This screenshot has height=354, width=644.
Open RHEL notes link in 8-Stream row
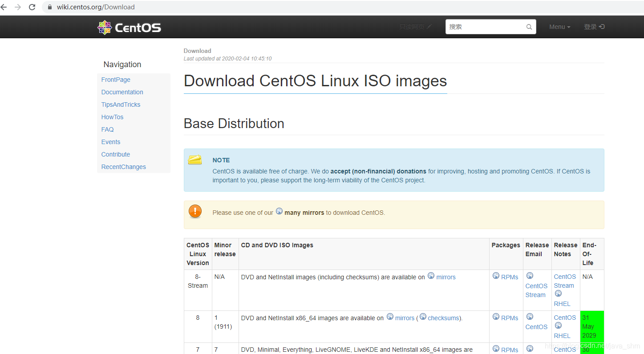pyautogui.click(x=562, y=304)
